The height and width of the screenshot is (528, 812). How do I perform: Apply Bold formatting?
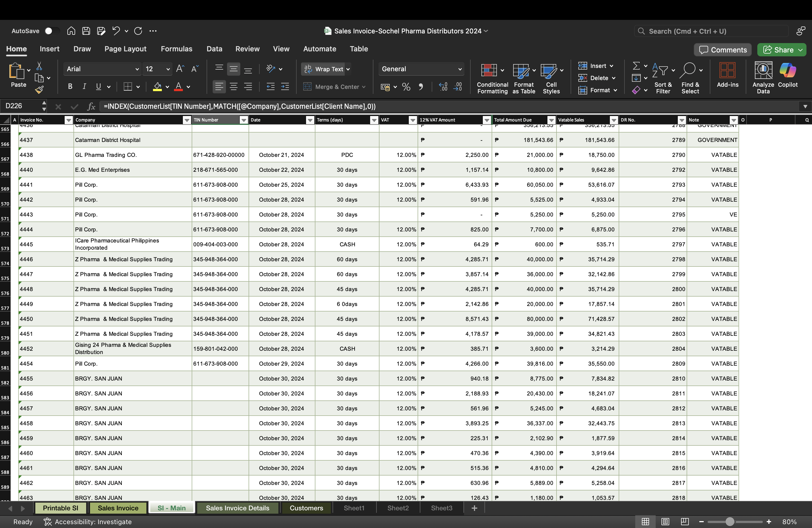[70, 87]
